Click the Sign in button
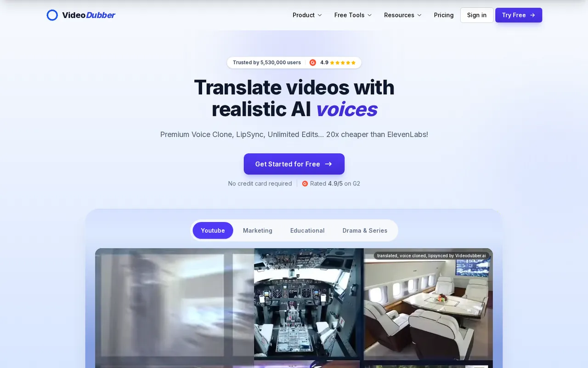Viewport: 588px width, 368px height. (x=477, y=15)
